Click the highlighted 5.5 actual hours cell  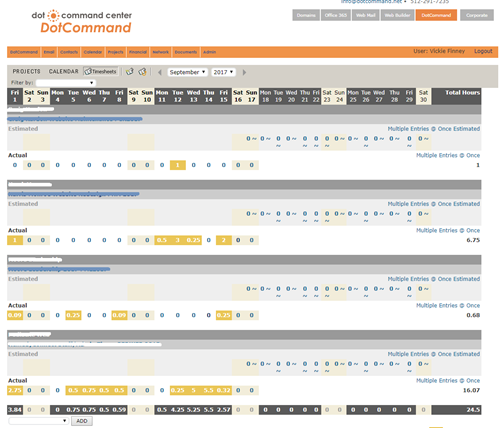(208, 390)
